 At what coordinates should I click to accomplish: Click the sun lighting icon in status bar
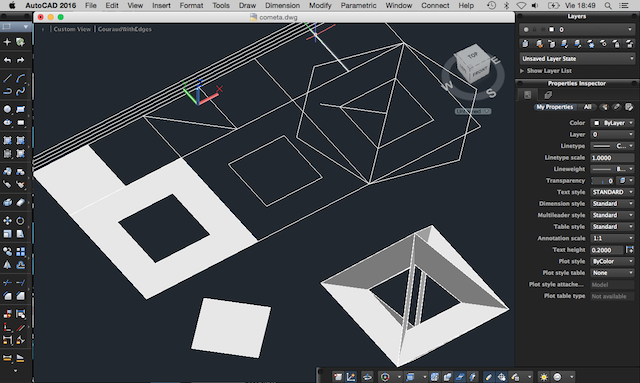(x=544, y=377)
